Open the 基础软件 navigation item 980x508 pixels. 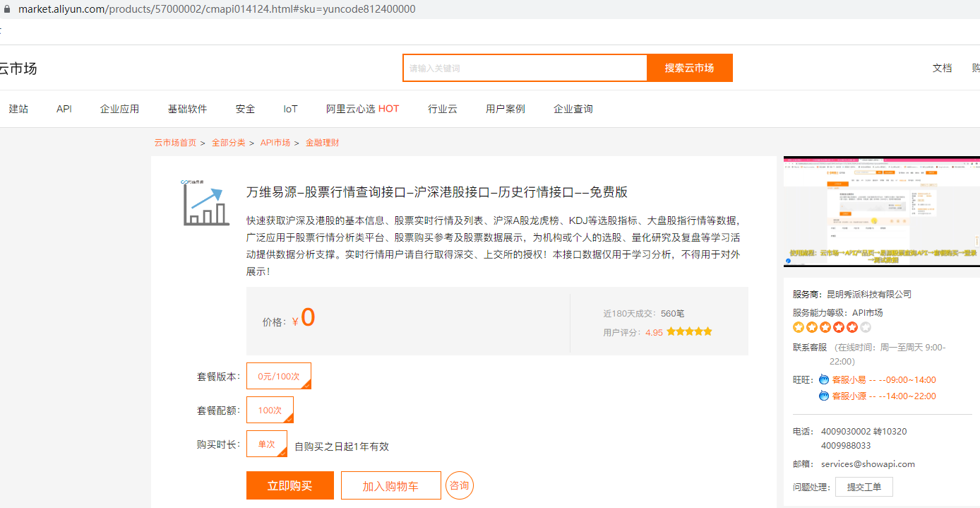coord(187,109)
